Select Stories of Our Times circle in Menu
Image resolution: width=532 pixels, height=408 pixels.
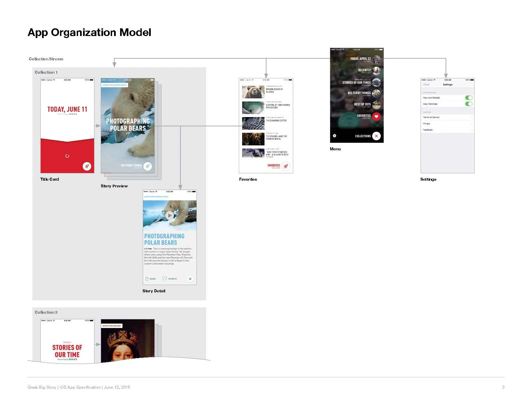click(x=376, y=82)
